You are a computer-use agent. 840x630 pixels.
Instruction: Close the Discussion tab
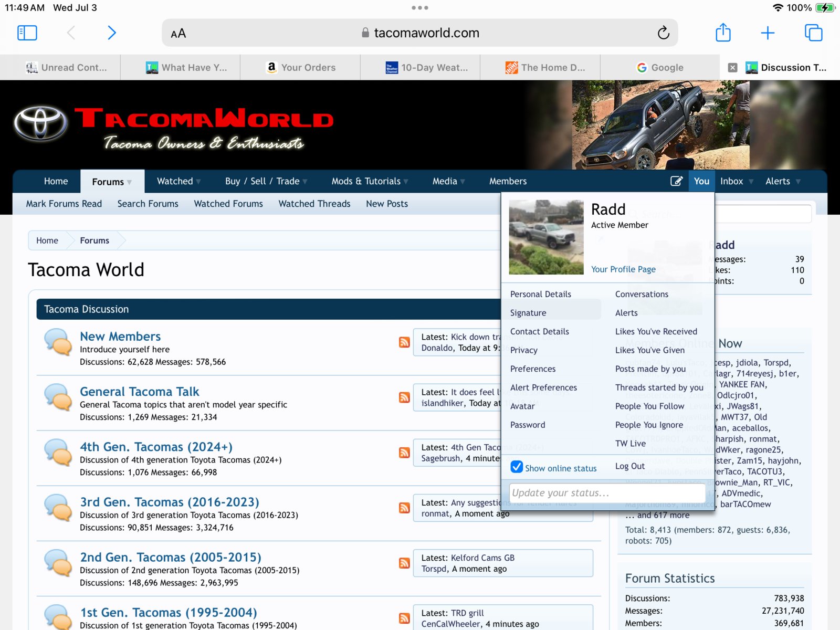click(x=732, y=68)
